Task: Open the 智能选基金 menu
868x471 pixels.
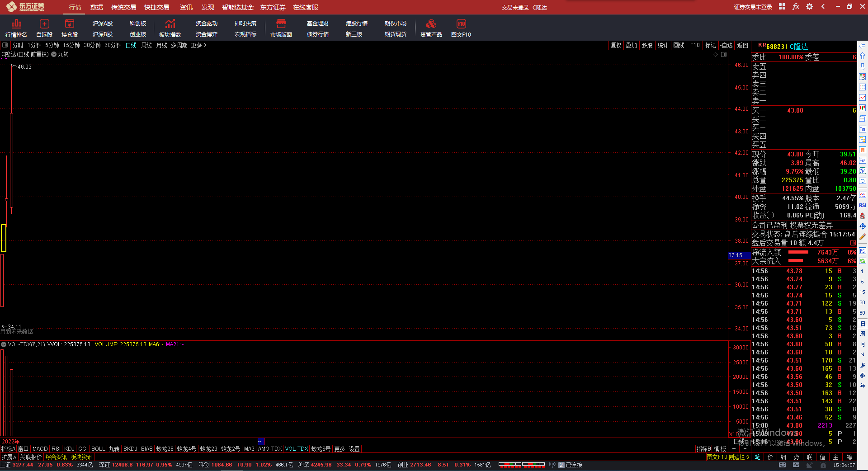Action: point(238,7)
